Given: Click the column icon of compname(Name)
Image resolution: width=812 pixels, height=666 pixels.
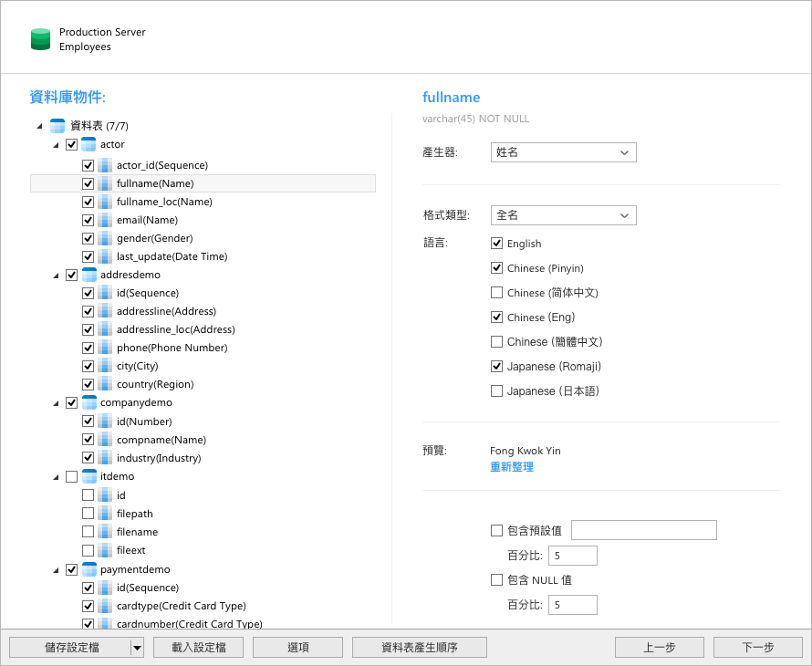Looking at the screenshot, I should click(105, 440).
